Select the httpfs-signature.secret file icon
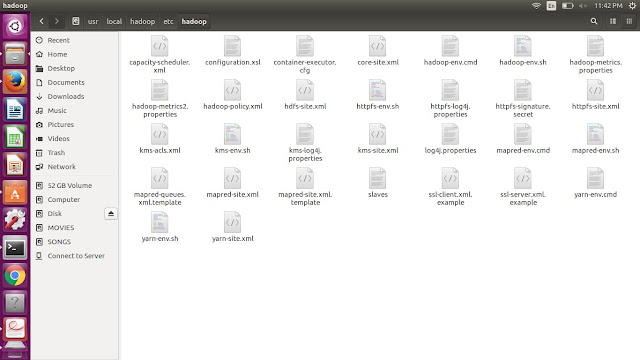 523,90
